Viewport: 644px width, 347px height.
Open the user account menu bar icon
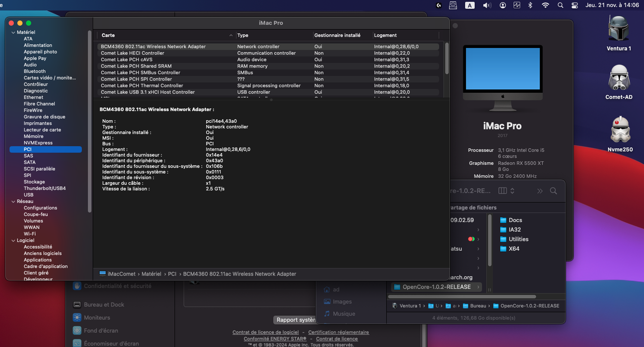[x=503, y=5]
